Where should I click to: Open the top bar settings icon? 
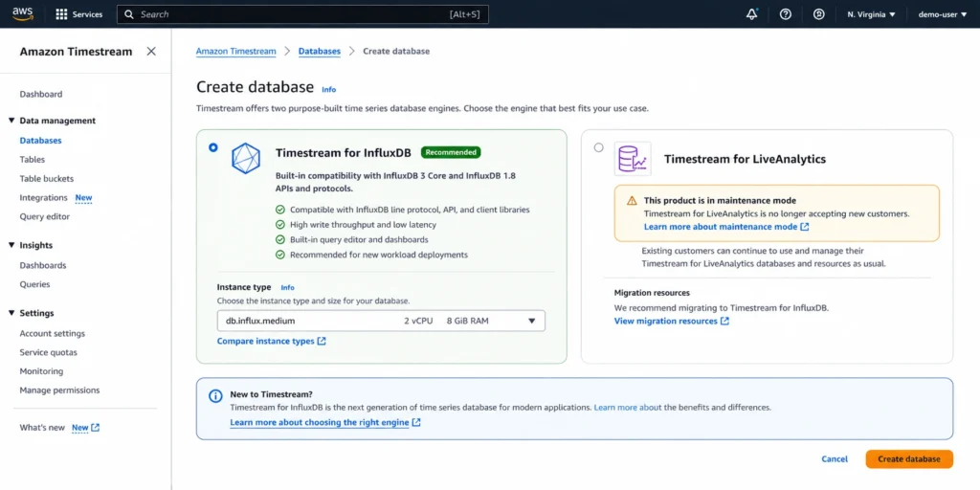(819, 14)
